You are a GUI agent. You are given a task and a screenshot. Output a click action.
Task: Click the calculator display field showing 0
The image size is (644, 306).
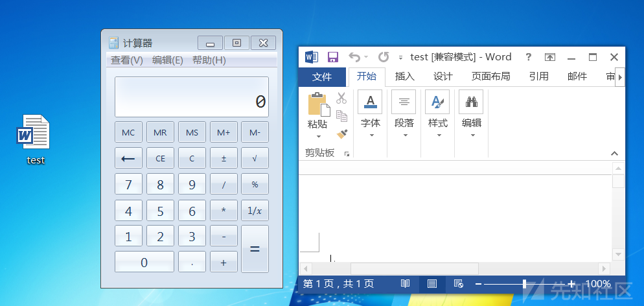(x=191, y=97)
